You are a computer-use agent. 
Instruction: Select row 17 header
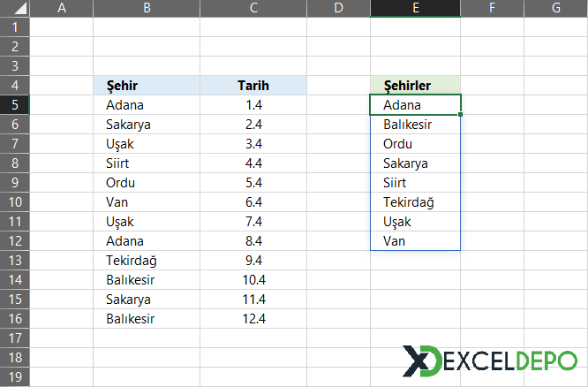click(x=15, y=338)
